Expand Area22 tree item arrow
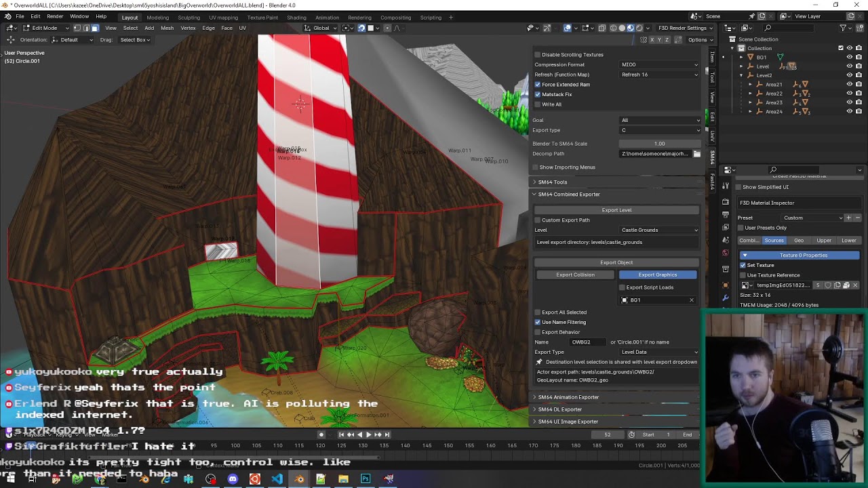The width and height of the screenshot is (868, 488). click(x=750, y=93)
